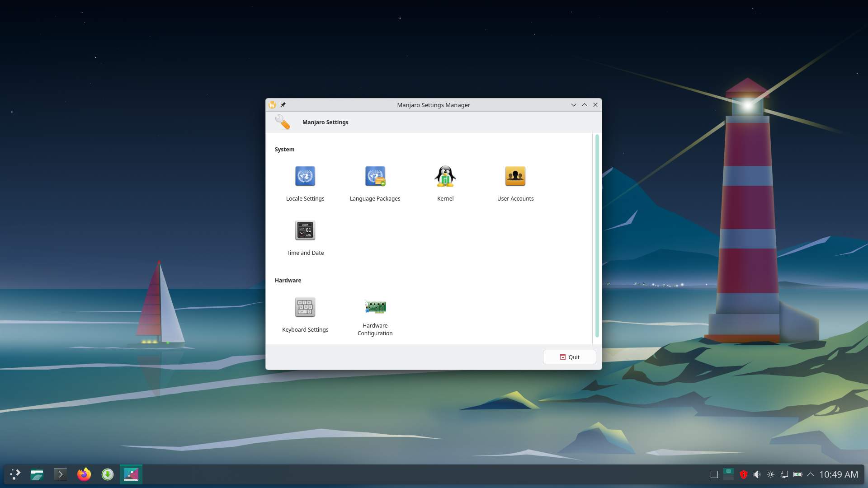Viewport: 868px width, 488px height.
Task: Click the 10:49 AM clock
Action: pos(839,474)
